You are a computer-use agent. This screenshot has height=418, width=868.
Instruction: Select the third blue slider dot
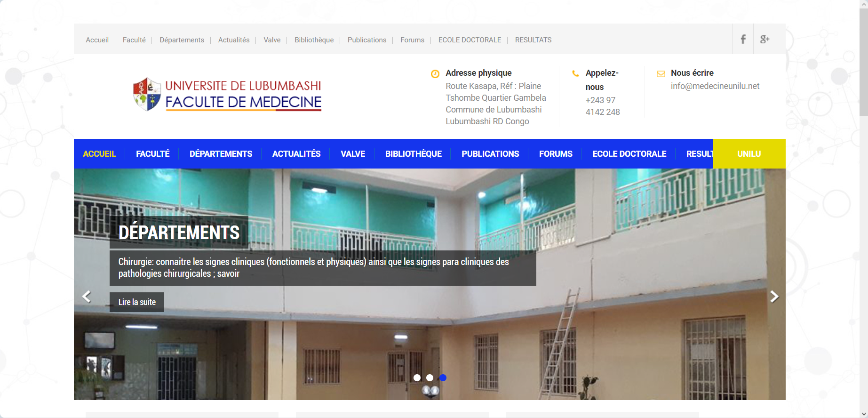443,378
